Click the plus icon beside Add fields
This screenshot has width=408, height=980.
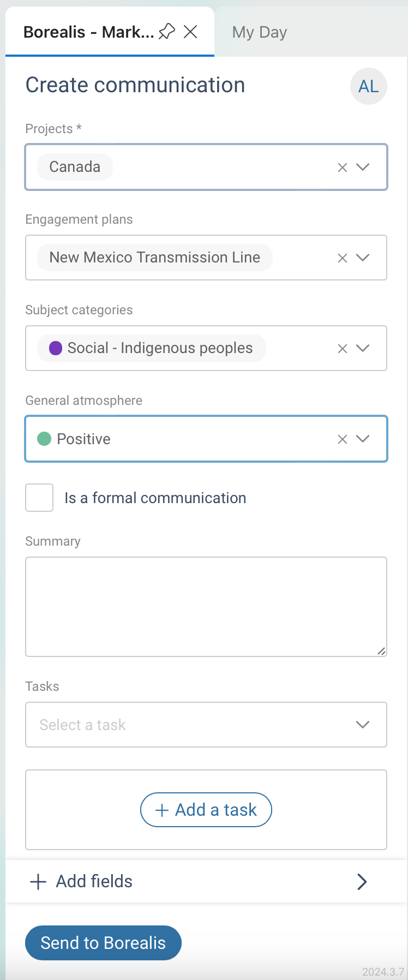tap(37, 881)
